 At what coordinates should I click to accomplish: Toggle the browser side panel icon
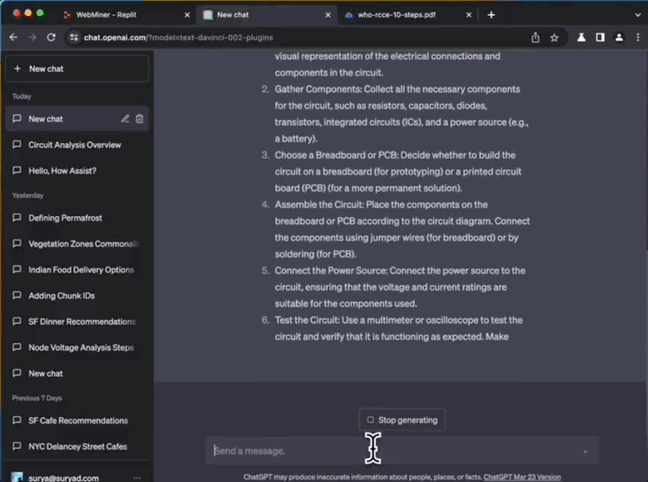[599, 37]
